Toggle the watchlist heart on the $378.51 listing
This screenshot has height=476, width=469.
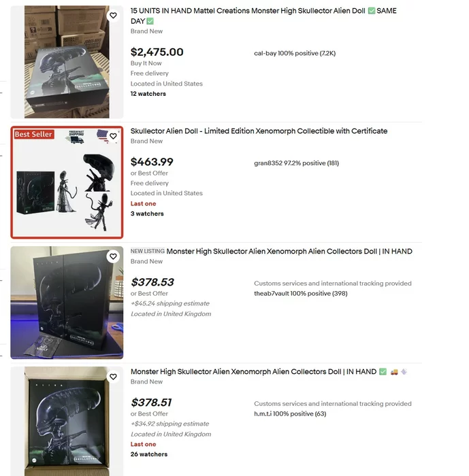point(113,376)
